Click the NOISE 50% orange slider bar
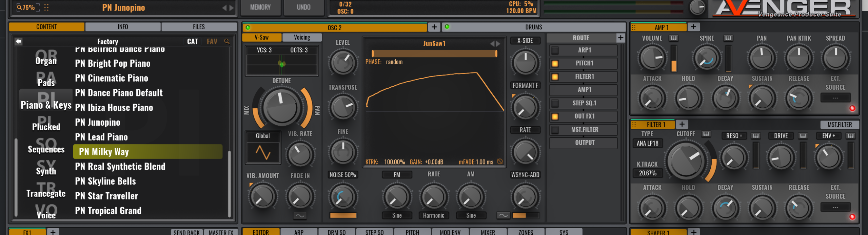The height and width of the screenshot is (235, 868). click(343, 215)
